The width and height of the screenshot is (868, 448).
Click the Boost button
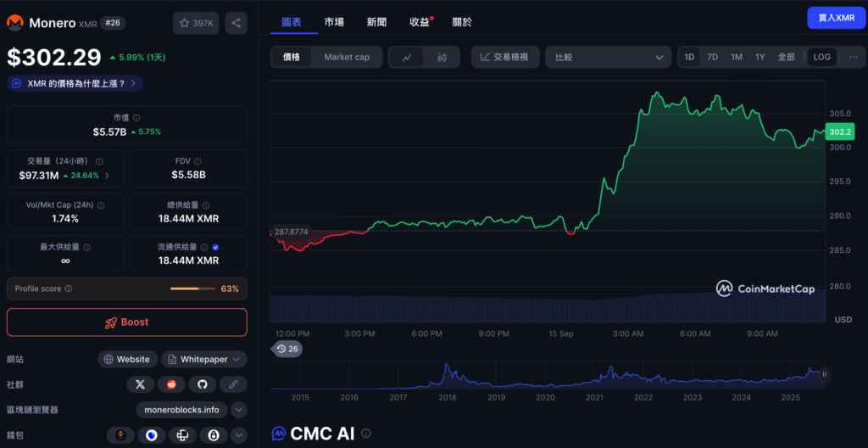point(127,322)
